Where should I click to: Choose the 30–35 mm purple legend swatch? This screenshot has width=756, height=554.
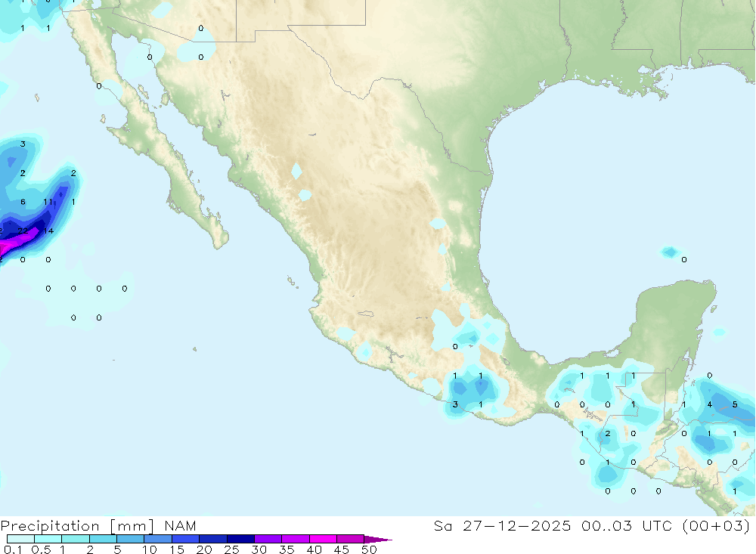pyautogui.click(x=268, y=539)
